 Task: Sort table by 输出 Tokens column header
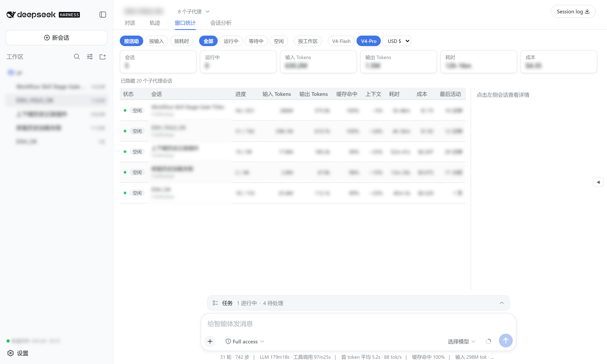tap(313, 94)
